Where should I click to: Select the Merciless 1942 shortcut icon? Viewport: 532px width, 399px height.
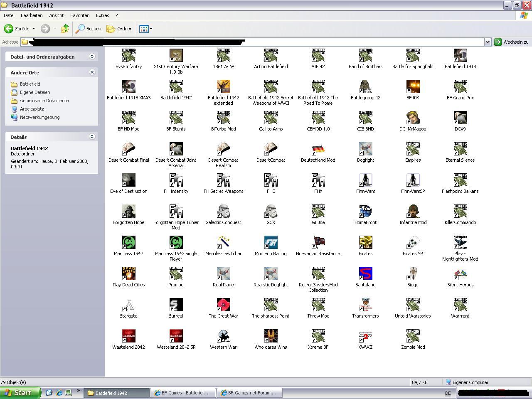click(x=128, y=242)
